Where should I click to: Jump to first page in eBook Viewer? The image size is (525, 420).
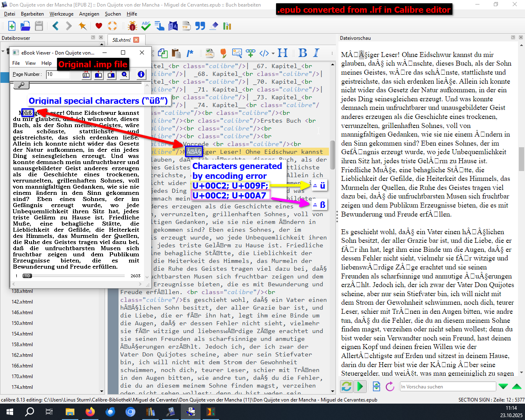[86, 74]
